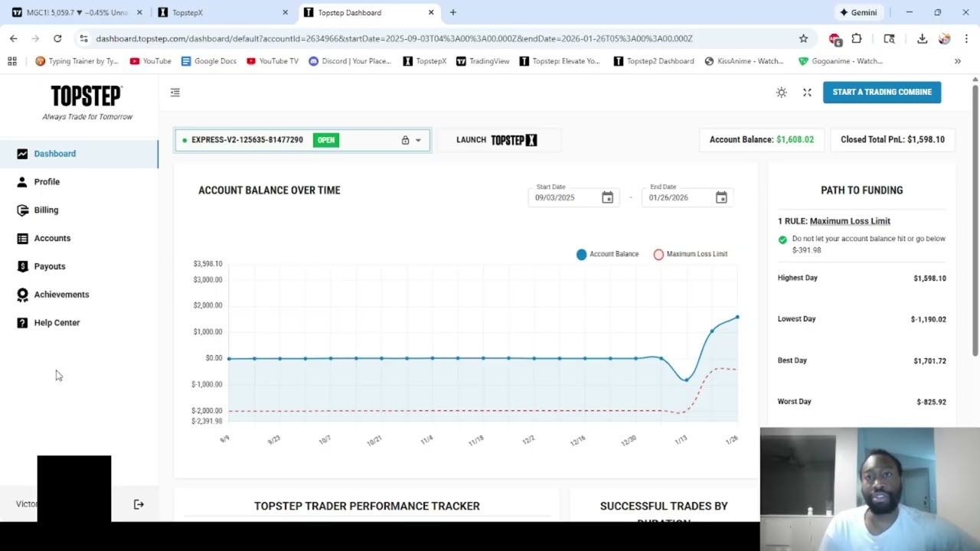Click the address bar URL
980x551 pixels.
[394, 38]
